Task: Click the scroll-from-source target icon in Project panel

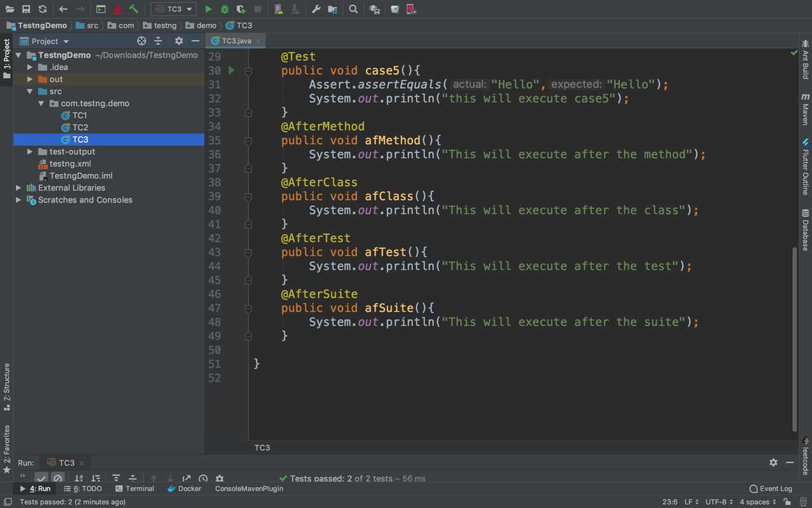Action: [141, 41]
